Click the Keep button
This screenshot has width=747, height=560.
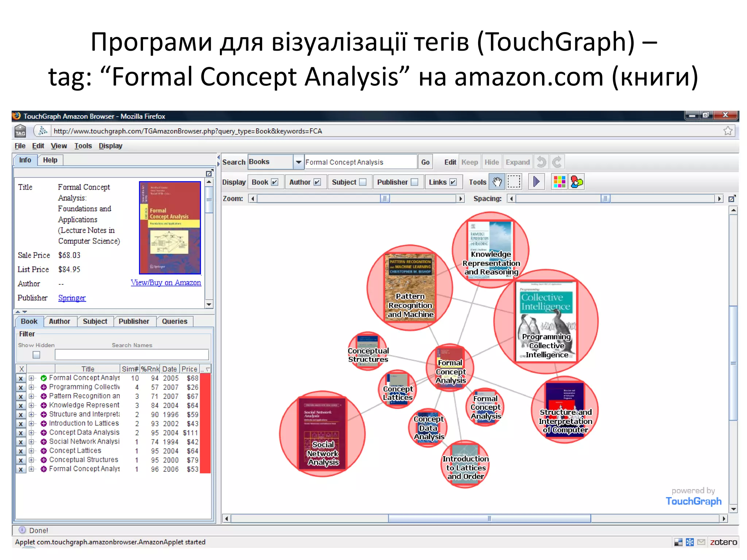tap(469, 162)
